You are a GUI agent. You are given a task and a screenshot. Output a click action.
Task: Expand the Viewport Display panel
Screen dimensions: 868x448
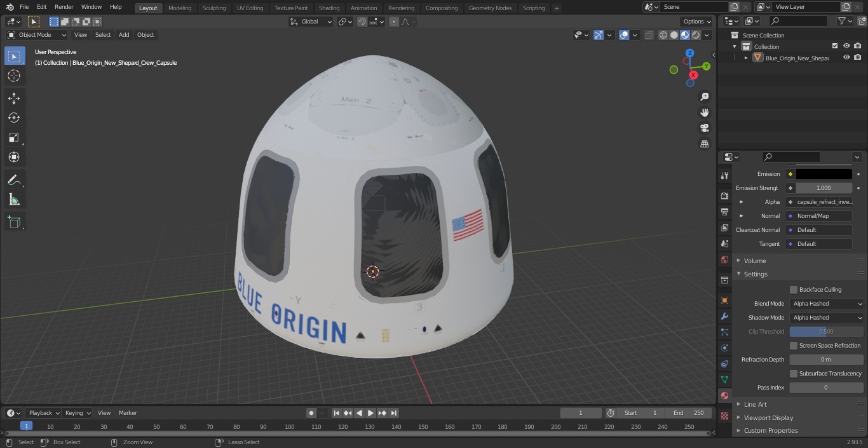[768, 418]
